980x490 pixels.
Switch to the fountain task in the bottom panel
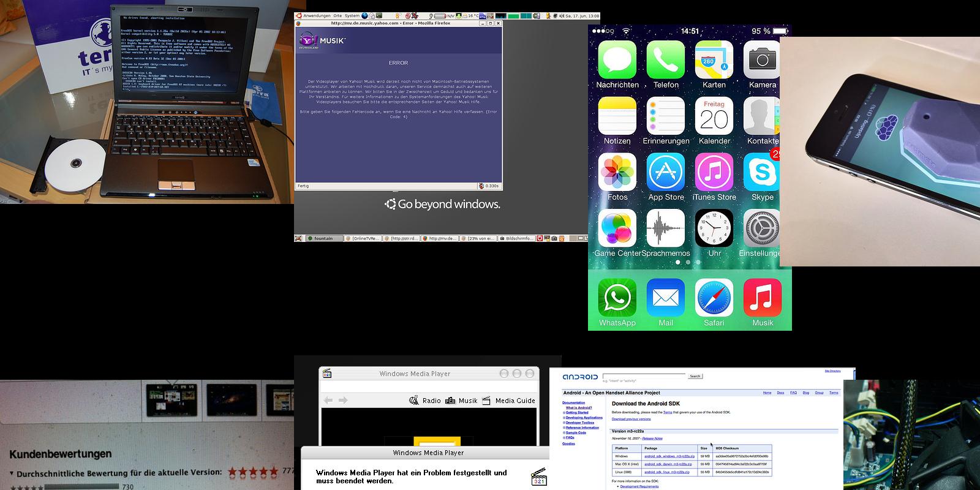point(324,238)
